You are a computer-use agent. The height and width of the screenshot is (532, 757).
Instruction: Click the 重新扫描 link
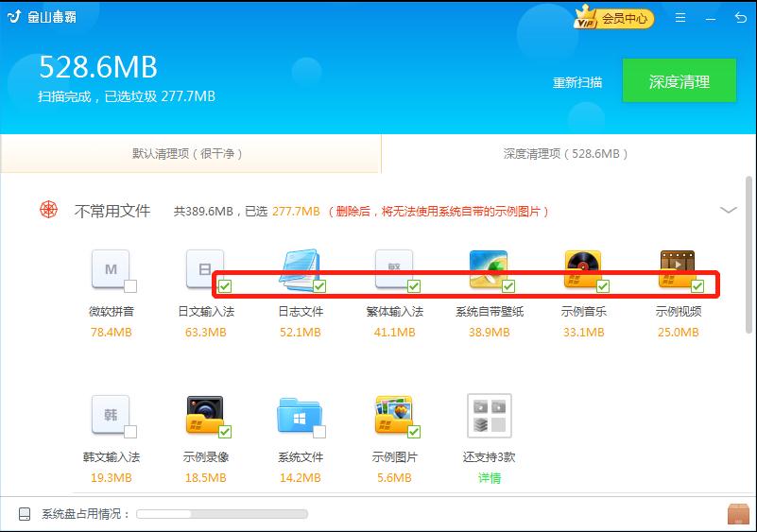tap(577, 82)
